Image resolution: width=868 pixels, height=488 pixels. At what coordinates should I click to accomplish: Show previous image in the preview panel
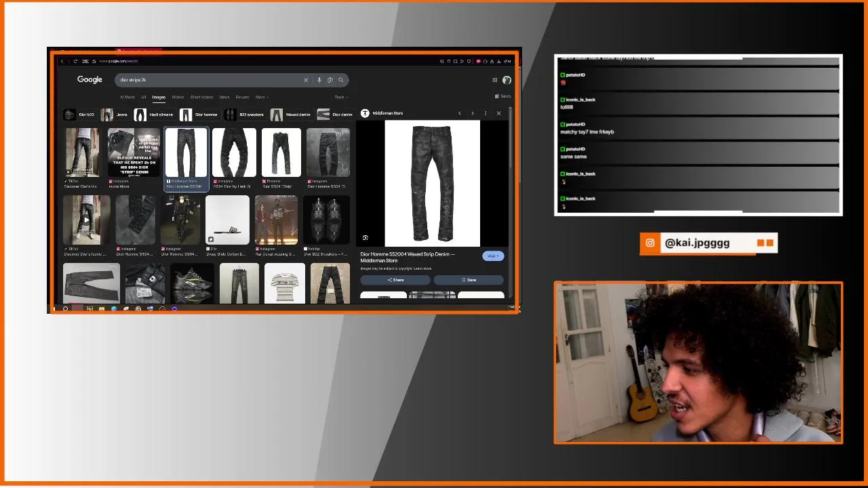(x=460, y=113)
